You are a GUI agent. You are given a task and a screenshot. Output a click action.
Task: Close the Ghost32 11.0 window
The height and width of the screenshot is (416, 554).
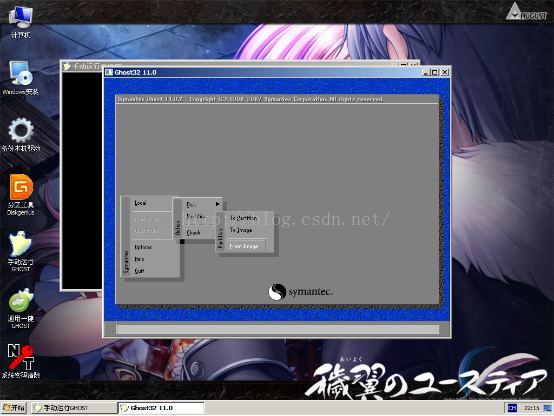pos(445,72)
